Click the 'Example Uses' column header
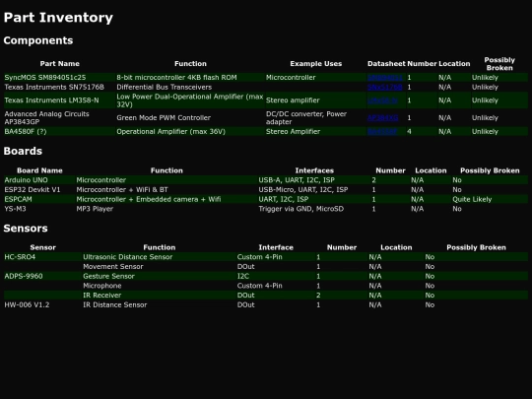The image size is (532, 399). tap(316, 64)
